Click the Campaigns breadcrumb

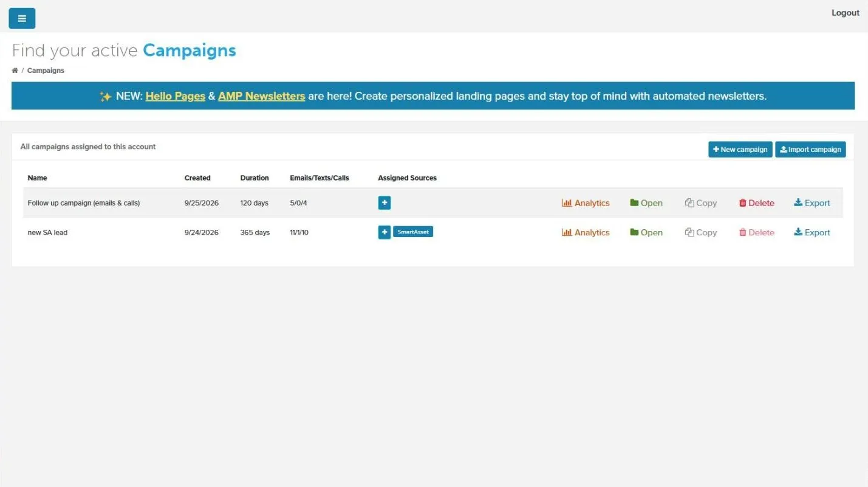coord(46,71)
